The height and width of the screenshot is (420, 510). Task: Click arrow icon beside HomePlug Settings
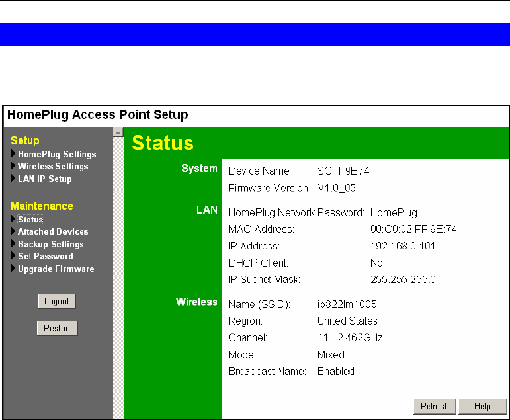coord(13,153)
